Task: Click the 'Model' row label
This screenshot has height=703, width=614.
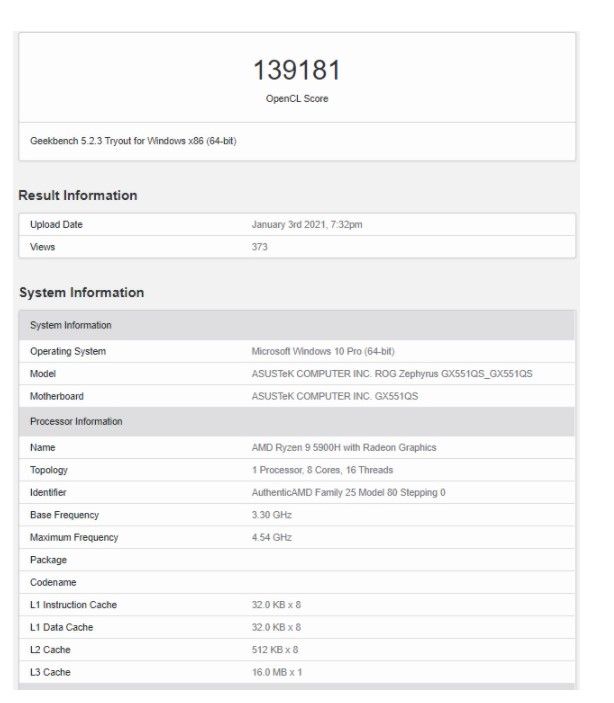Action: click(x=43, y=374)
